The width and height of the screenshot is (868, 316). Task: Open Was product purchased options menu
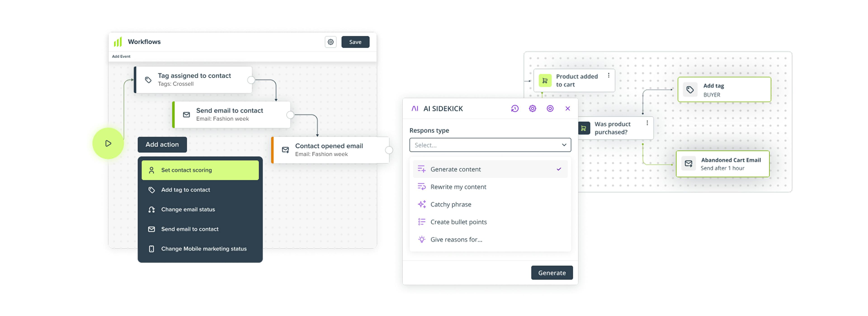(x=647, y=123)
